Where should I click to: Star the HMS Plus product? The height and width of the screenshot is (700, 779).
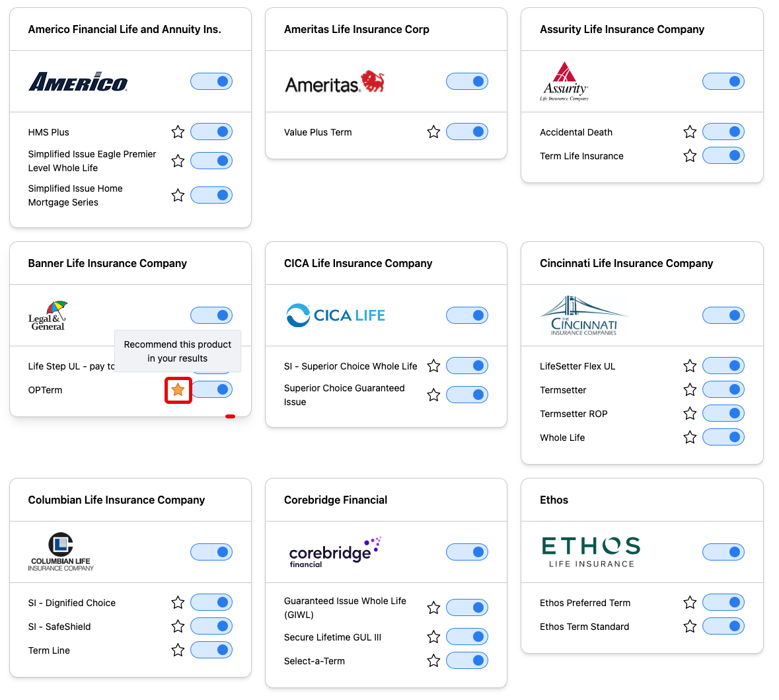178,132
